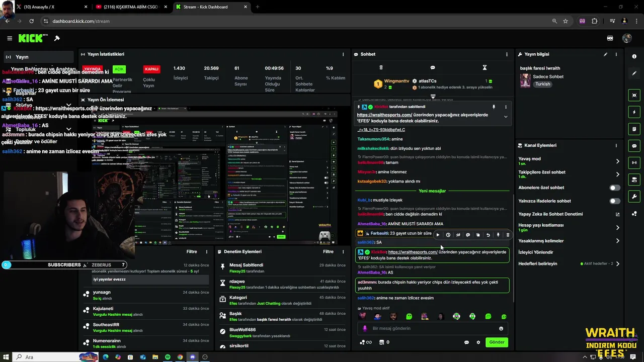This screenshot has width=644, height=362.
Task: Click the pencil icon in the right sidebar
Action: [634, 73]
